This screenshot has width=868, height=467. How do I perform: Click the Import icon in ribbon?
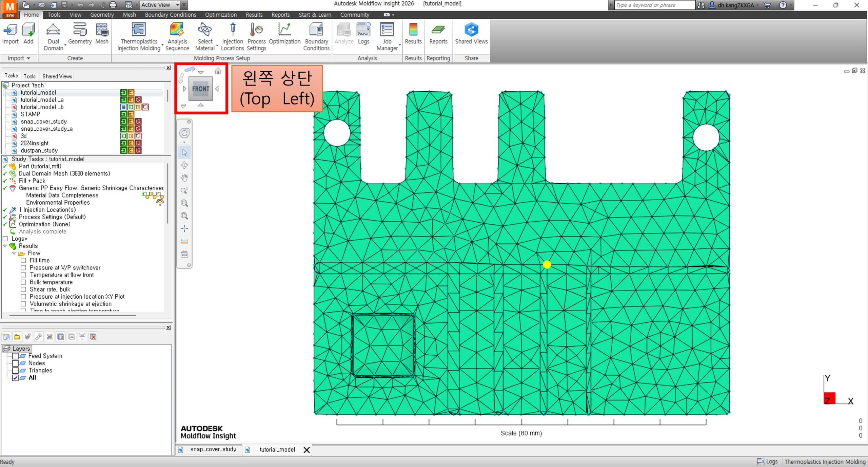point(10,30)
